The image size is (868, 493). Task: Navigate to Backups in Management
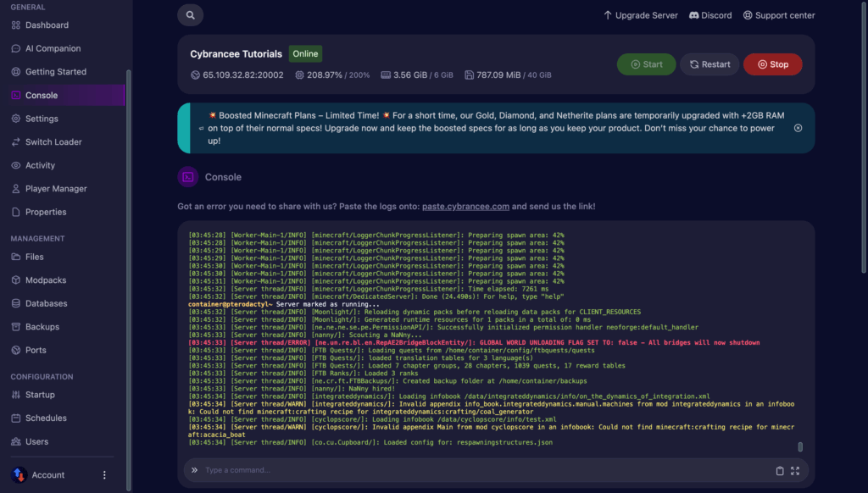(42, 327)
